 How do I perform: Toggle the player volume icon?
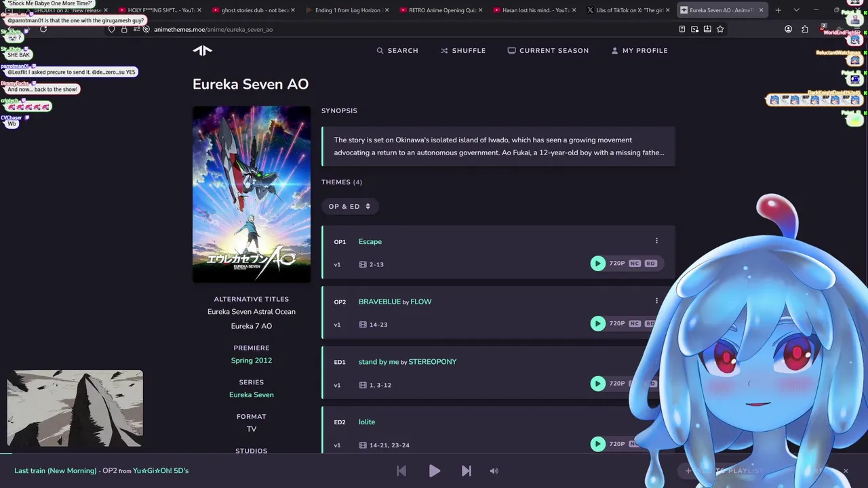point(494,470)
